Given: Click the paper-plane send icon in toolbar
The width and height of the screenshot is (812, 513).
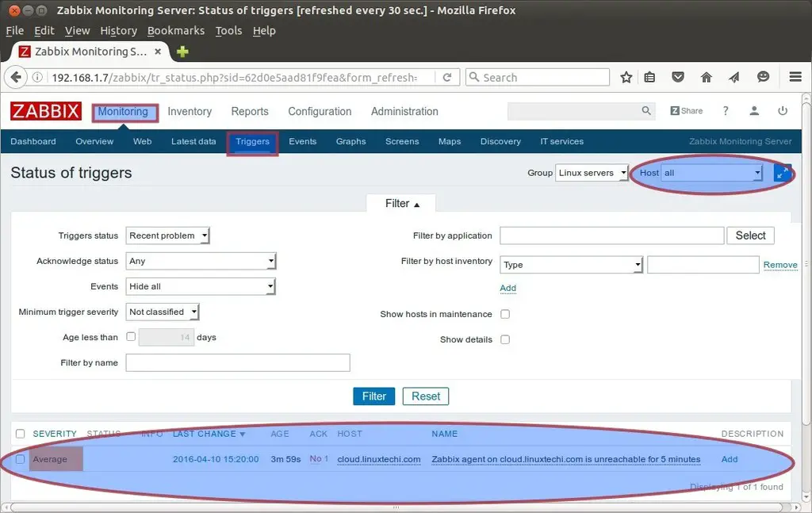Looking at the screenshot, I should tap(734, 78).
